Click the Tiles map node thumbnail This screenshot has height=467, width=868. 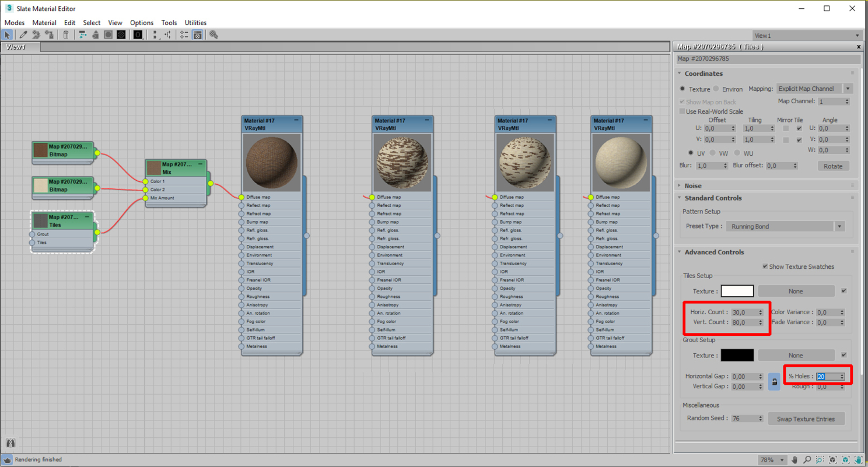[40, 221]
